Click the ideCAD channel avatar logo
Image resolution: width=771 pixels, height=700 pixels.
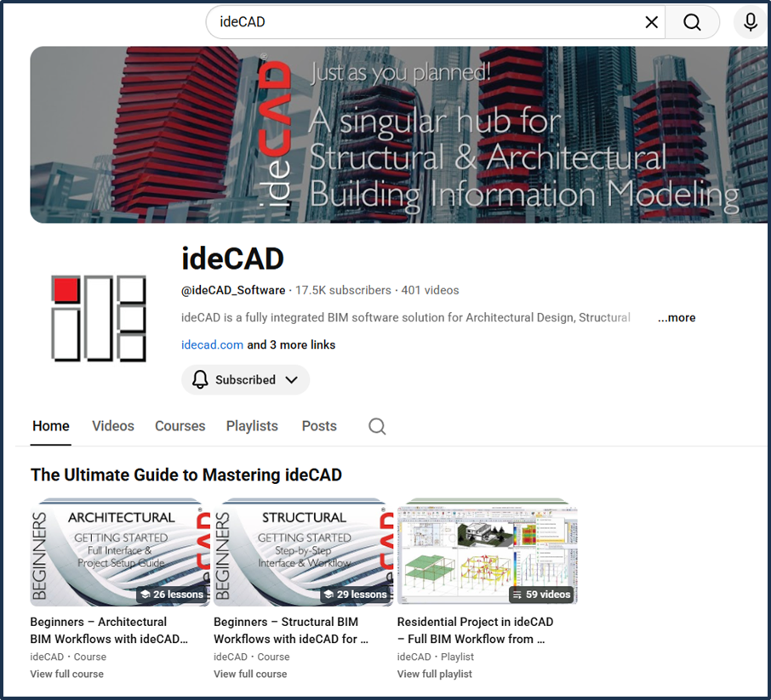(x=99, y=318)
